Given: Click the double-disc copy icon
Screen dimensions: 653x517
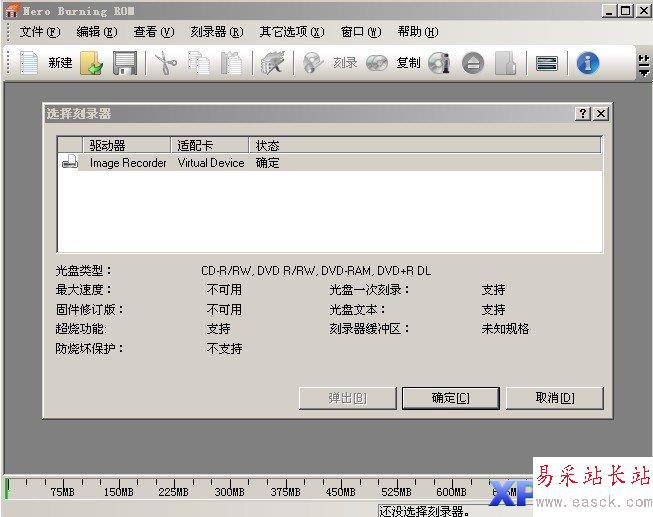Looking at the screenshot, I should tap(376, 63).
